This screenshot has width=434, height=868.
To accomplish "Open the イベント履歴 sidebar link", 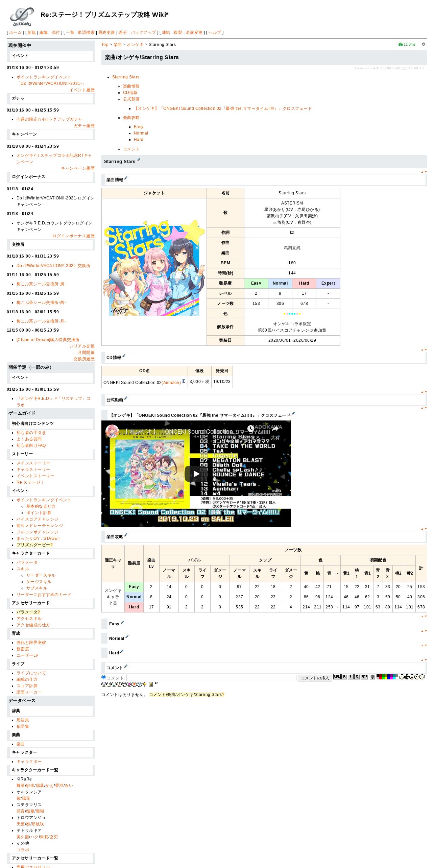I will click(x=82, y=90).
